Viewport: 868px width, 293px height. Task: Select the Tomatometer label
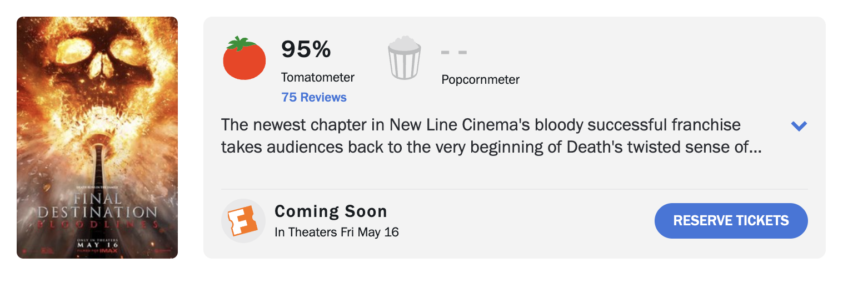point(318,77)
